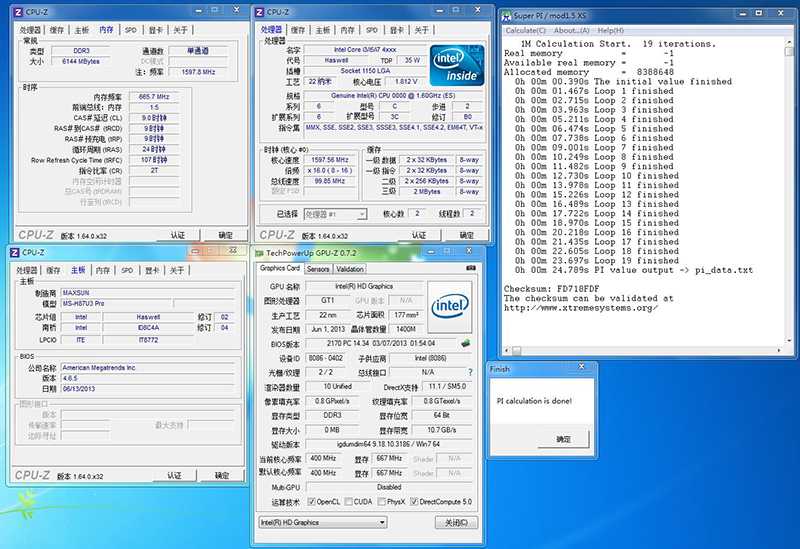Click the GPU-Z screenshot camera icon

pos(470,268)
